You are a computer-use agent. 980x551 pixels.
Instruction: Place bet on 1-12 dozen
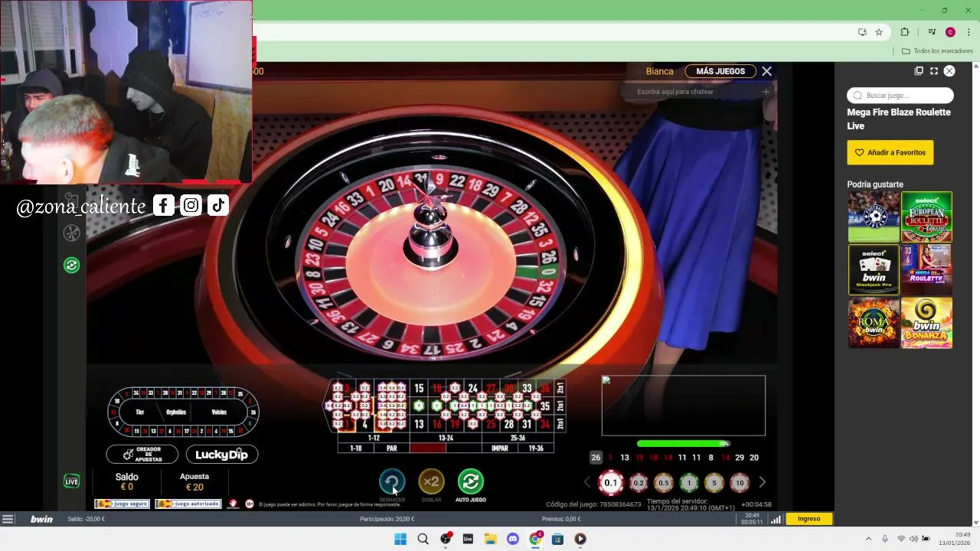[x=374, y=438]
